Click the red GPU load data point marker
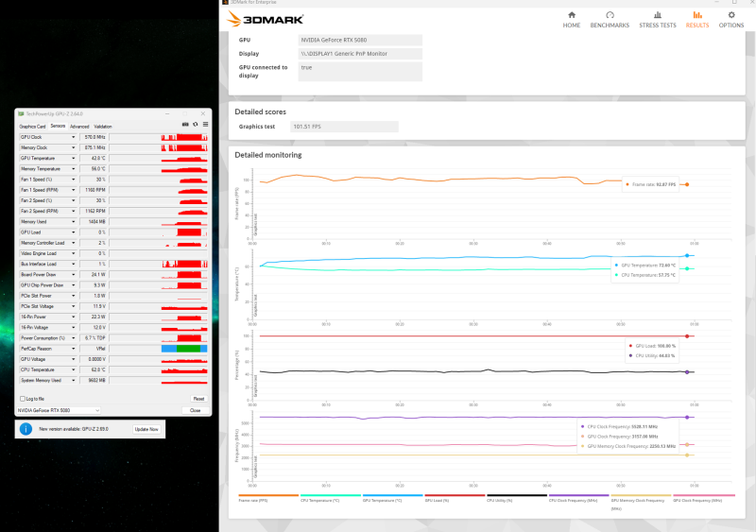Image resolution: width=756 pixels, height=532 pixels. (687, 336)
